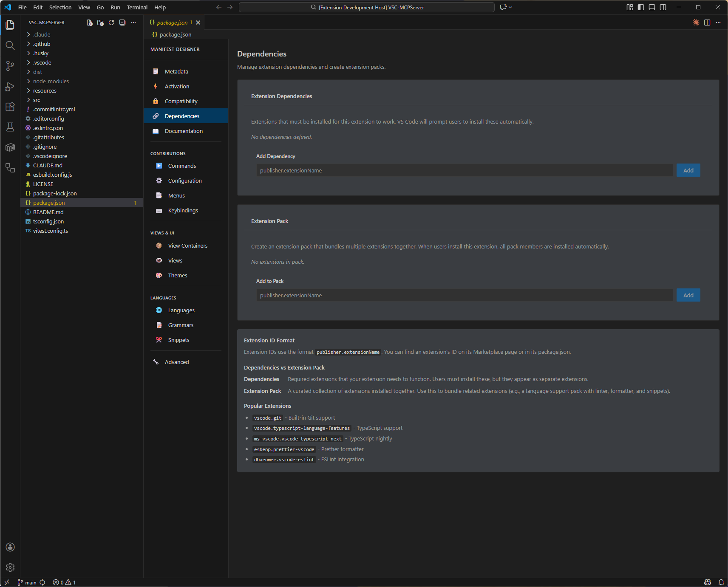The width and height of the screenshot is (728, 587).
Task: Toggle the secondary side bar layout icon
Action: (663, 7)
